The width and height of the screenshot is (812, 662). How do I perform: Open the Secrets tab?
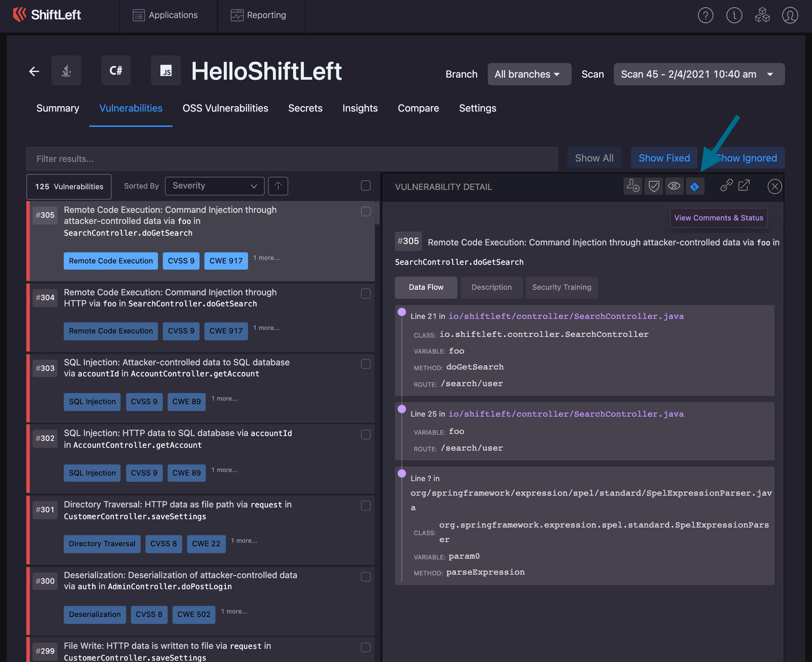305,108
